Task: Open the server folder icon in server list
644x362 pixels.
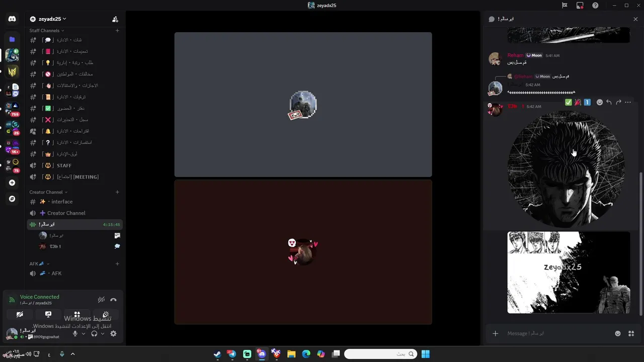Action: click(x=12, y=39)
